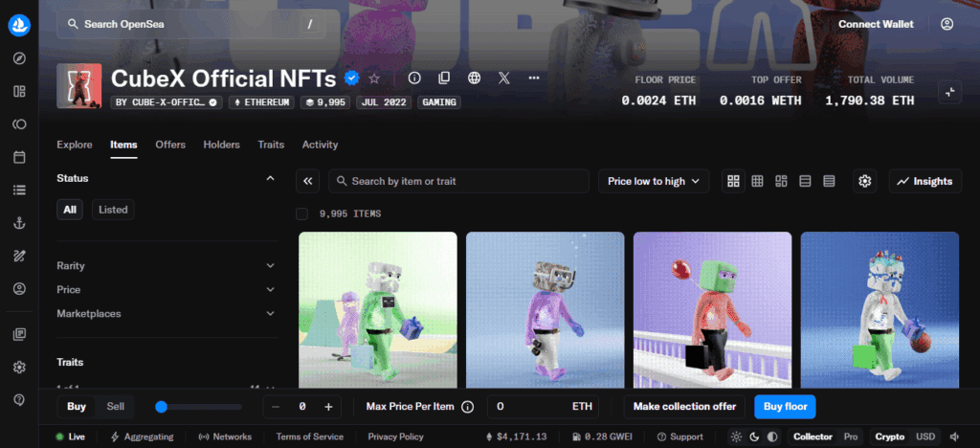The image size is (980, 448).
Task: Add CubeX collection to watchlist star
Action: [x=374, y=78]
